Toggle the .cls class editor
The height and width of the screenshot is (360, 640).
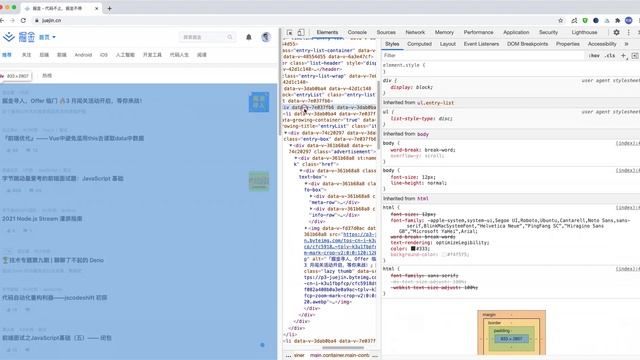click(x=610, y=56)
